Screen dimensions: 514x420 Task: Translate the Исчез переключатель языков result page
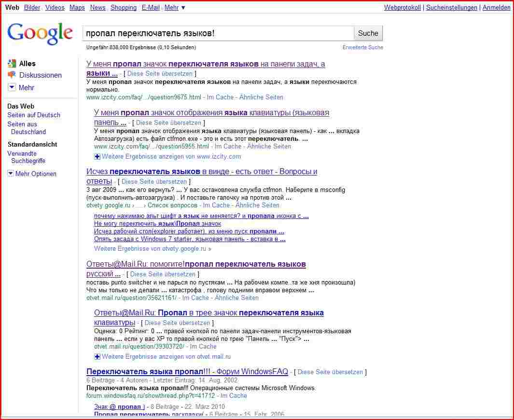click(x=154, y=181)
